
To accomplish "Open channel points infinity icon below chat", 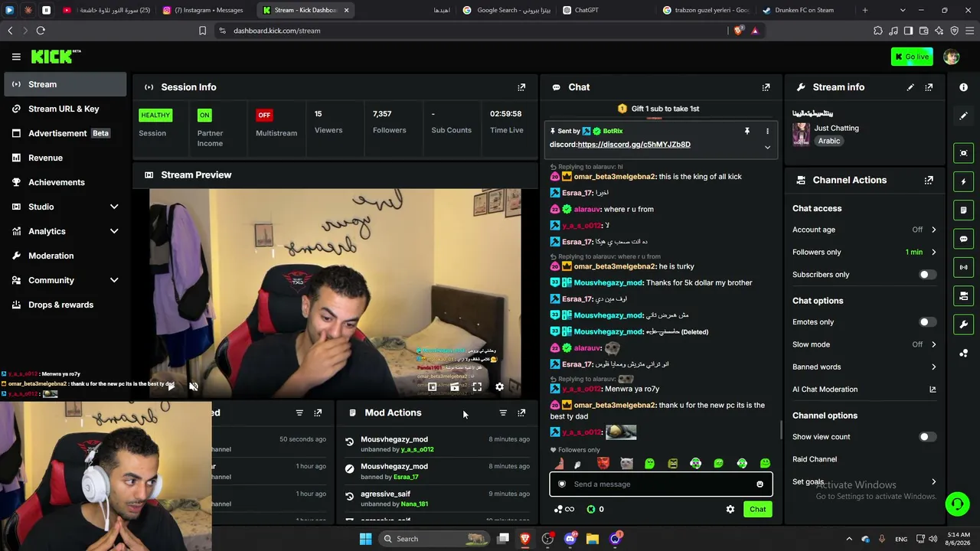I will pyautogui.click(x=564, y=509).
